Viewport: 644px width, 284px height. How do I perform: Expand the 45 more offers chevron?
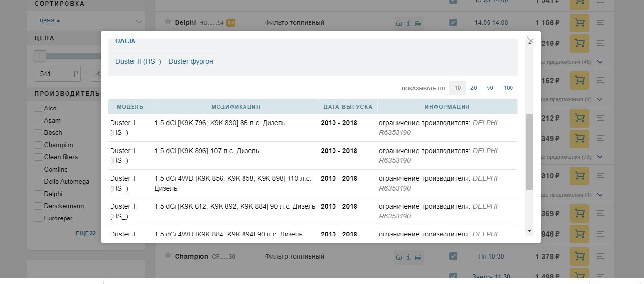(600, 62)
